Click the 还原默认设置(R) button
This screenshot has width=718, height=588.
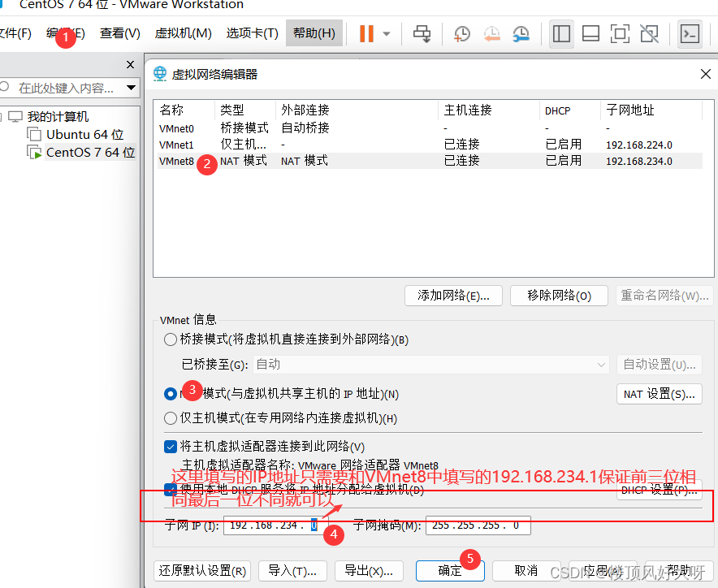201,571
